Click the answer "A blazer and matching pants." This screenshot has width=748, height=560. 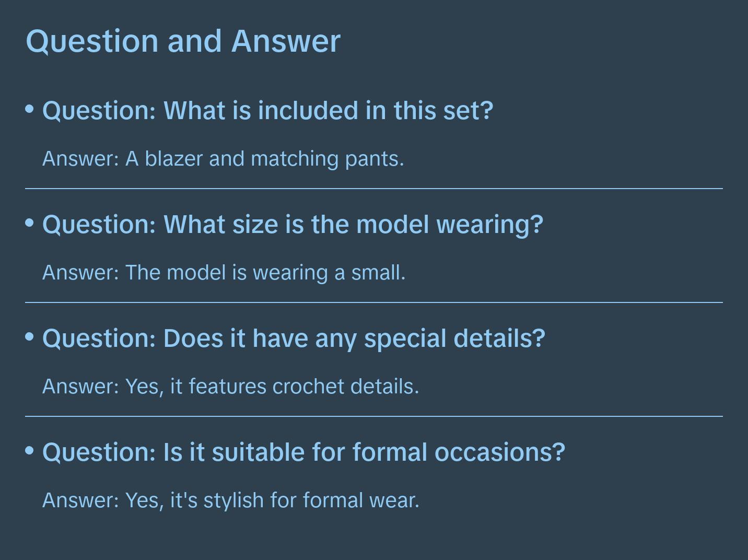(x=223, y=159)
